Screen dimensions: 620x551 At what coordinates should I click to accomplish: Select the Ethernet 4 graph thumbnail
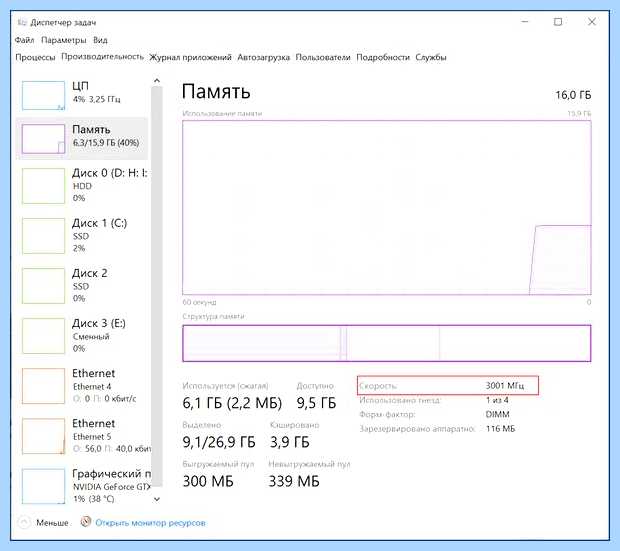coord(43,386)
